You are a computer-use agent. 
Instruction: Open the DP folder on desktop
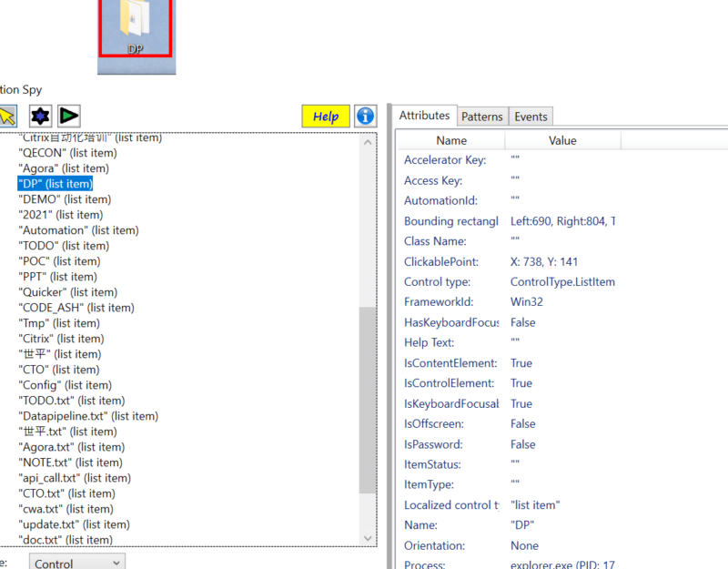[136, 35]
